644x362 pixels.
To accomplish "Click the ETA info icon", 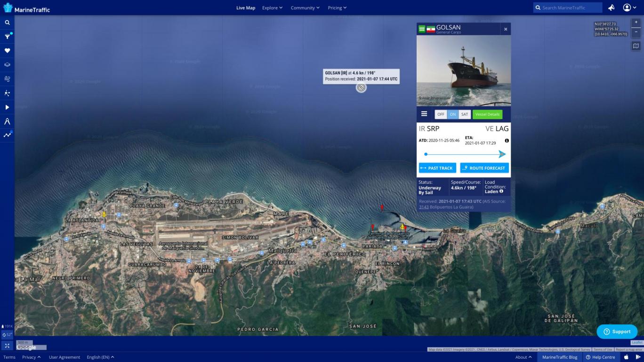I will (507, 141).
